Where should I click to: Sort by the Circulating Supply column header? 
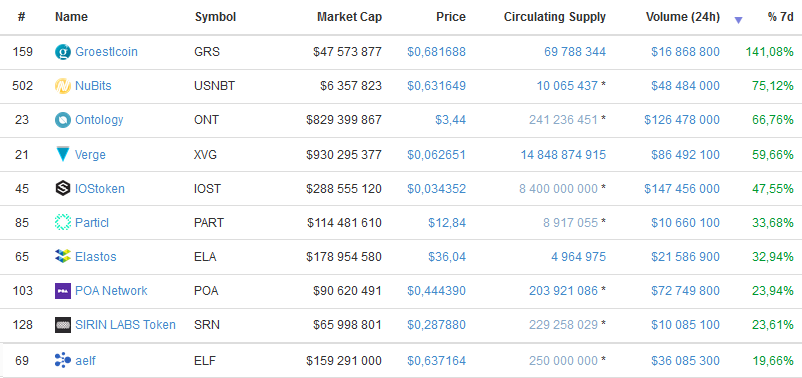click(555, 17)
